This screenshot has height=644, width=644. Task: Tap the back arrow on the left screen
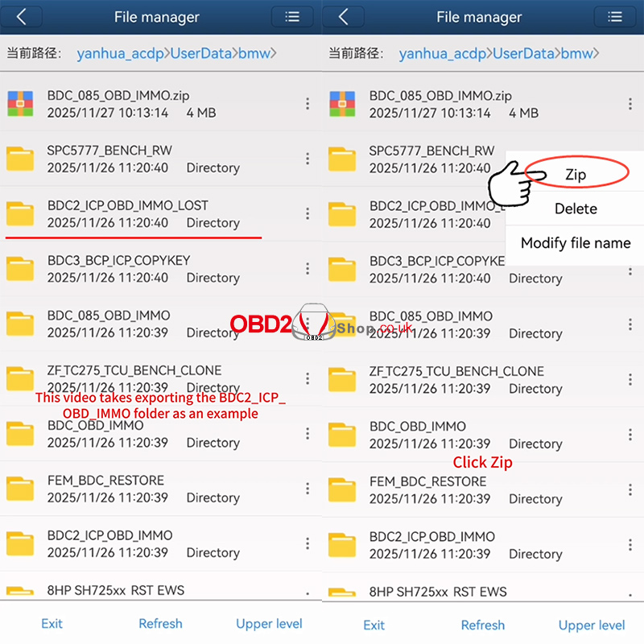click(23, 16)
